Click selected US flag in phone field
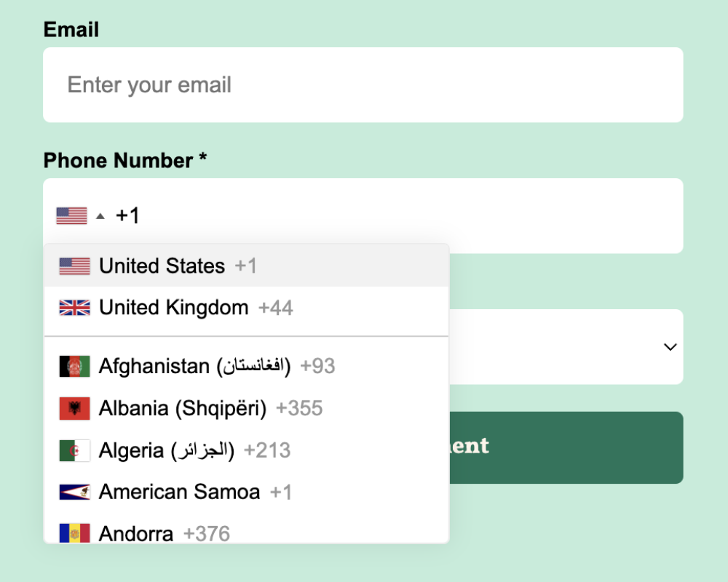The height and width of the screenshot is (582, 728). tap(71, 215)
